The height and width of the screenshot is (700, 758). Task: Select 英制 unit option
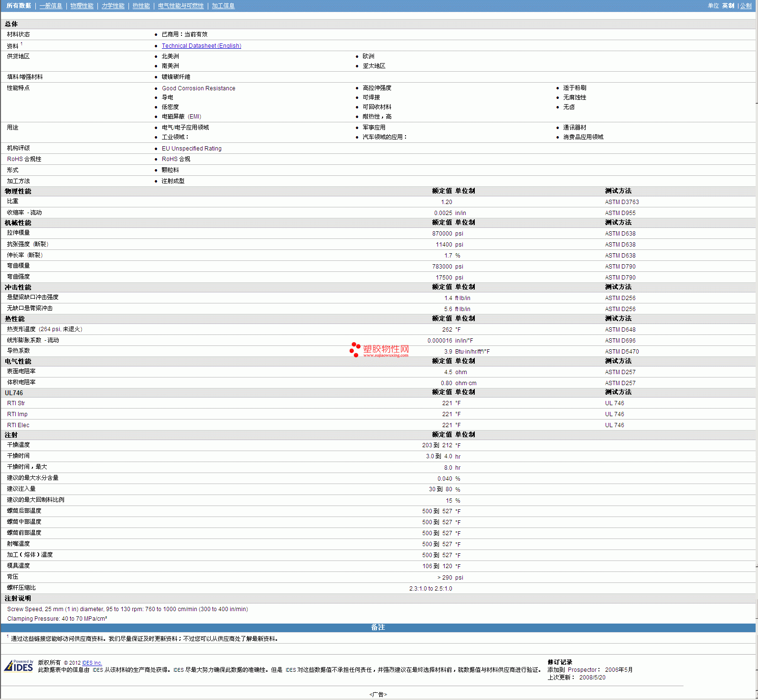pyautogui.click(x=728, y=6)
